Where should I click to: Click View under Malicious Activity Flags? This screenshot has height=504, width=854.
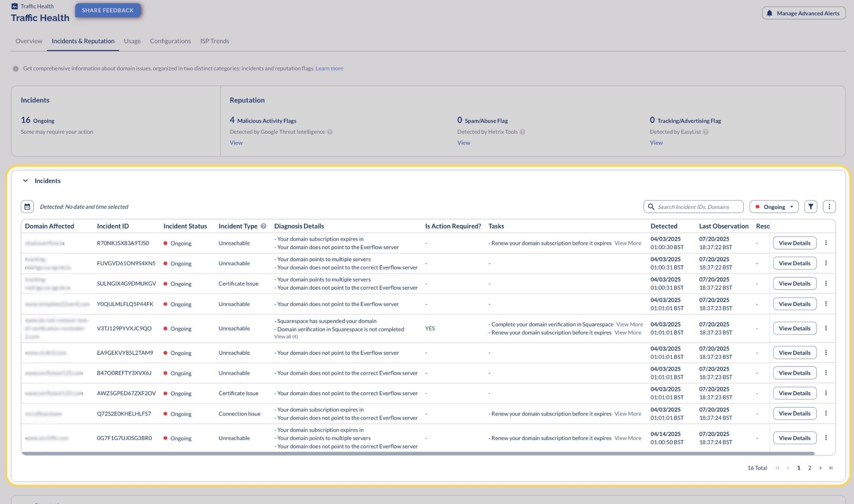point(236,143)
